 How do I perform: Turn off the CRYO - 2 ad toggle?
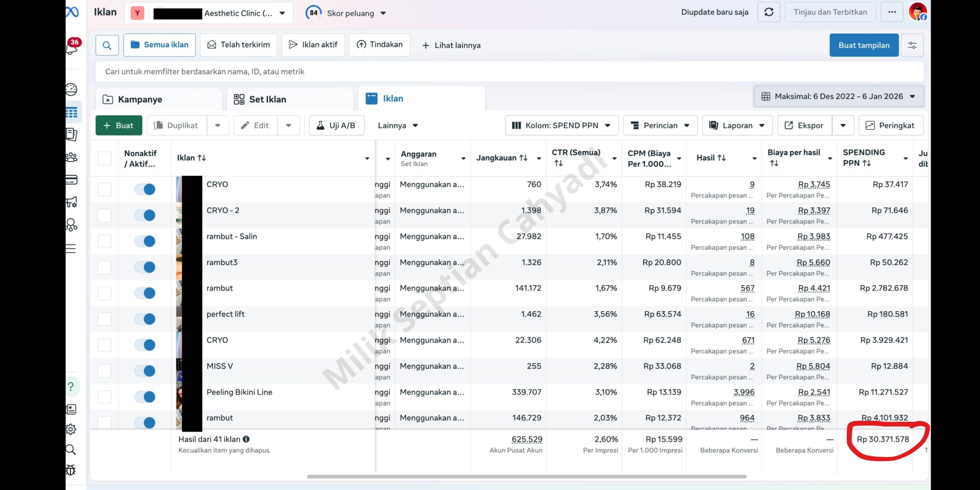[145, 215]
